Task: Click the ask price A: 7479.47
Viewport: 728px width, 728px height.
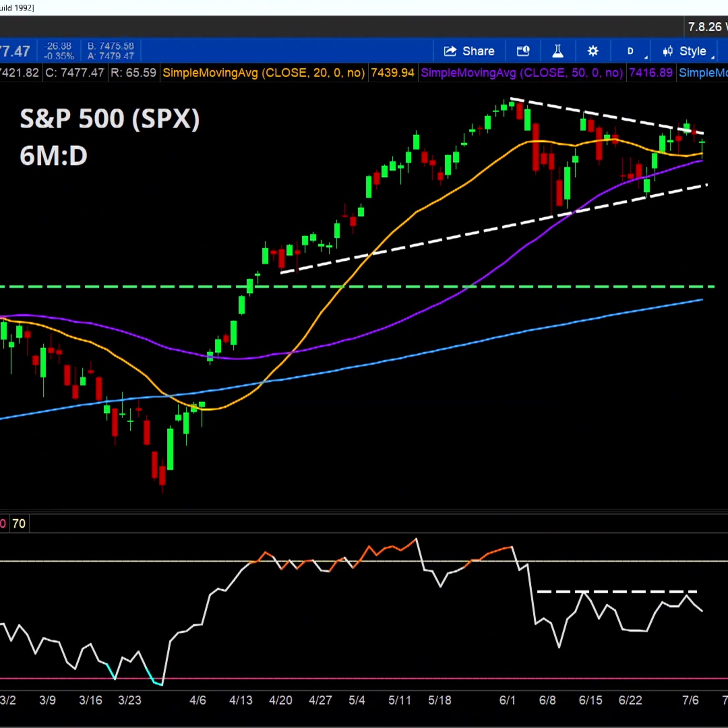Action: tap(111, 56)
